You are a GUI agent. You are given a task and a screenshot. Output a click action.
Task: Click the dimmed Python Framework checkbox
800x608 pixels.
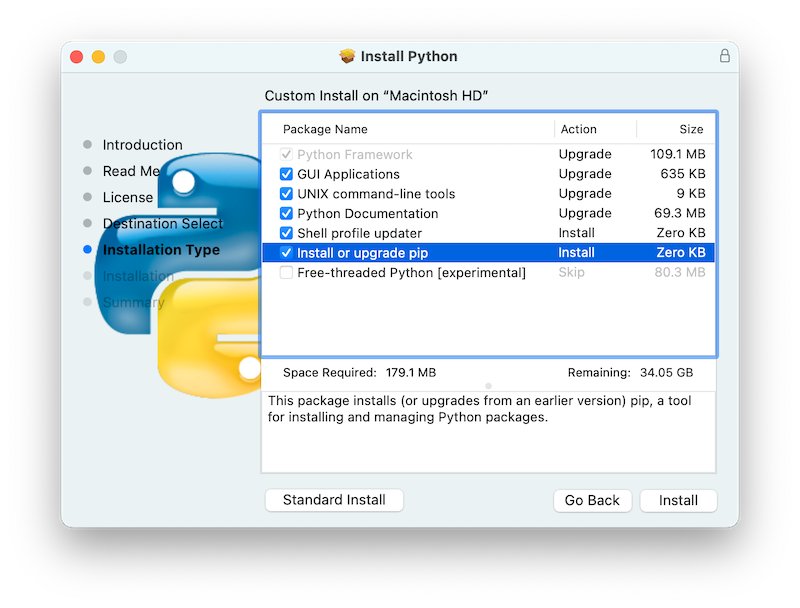pyautogui.click(x=286, y=154)
